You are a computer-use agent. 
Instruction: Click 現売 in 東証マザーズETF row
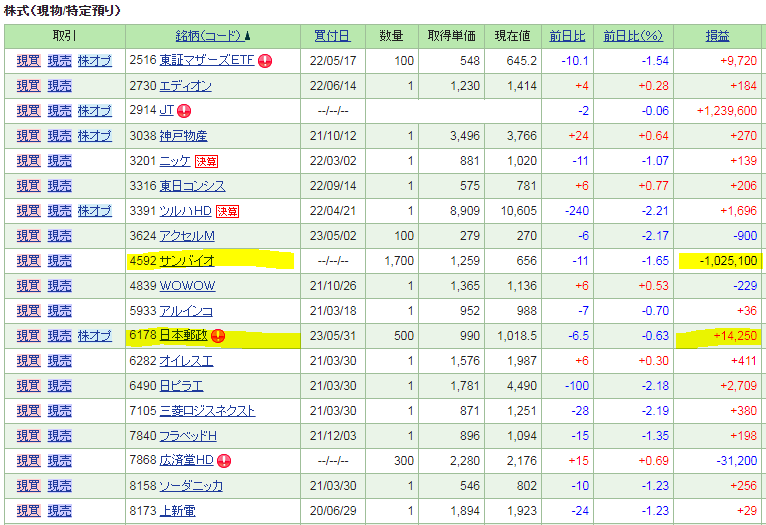(60, 61)
